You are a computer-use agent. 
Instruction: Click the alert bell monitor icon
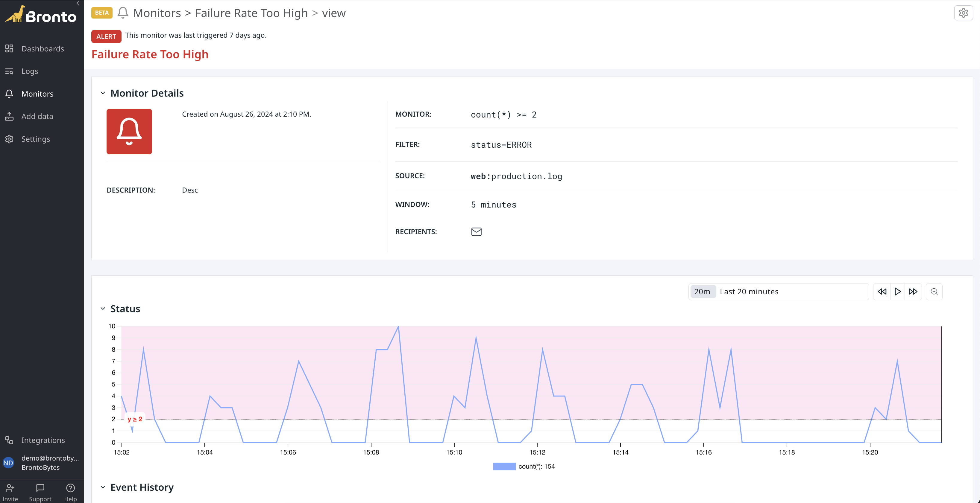tap(129, 131)
